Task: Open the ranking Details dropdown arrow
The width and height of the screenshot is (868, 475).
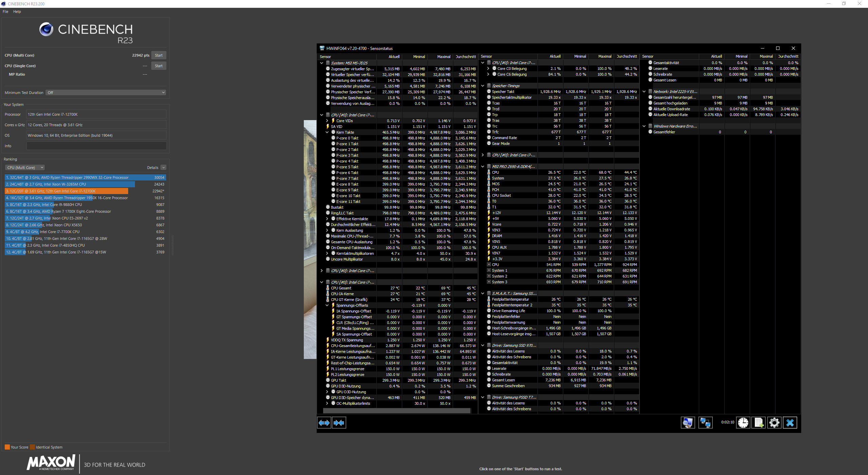Action: (x=163, y=168)
